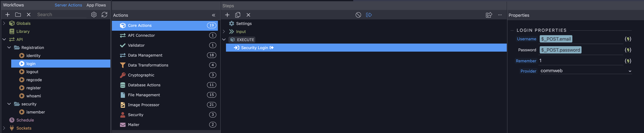This screenshot has height=133, width=644.
Task: Open dynamic data picker for Username
Action: tap(628, 39)
